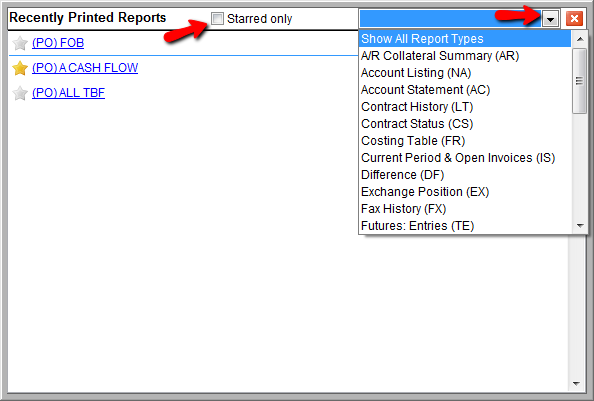Pick Futures: Entries (TE) report type
This screenshot has width=594, height=401.
pos(465,226)
